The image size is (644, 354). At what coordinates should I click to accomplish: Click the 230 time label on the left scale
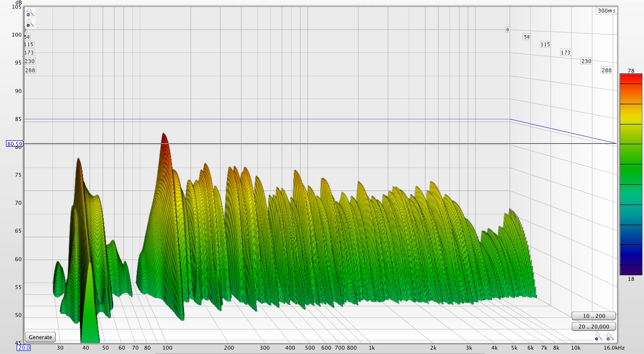click(29, 61)
